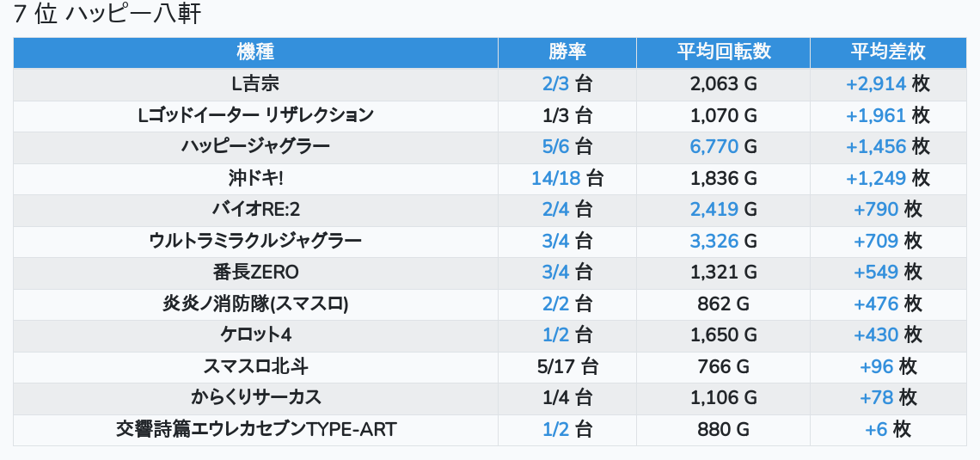Viewport: 980px width, 460px height.
Task: Select Lゴッドイーター リザレクション entry
Action: (255, 115)
